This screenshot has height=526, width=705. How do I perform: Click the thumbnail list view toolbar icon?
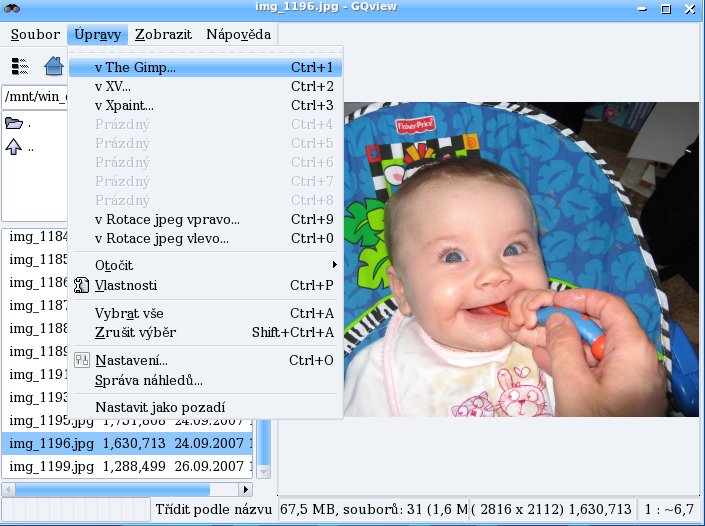[20, 67]
